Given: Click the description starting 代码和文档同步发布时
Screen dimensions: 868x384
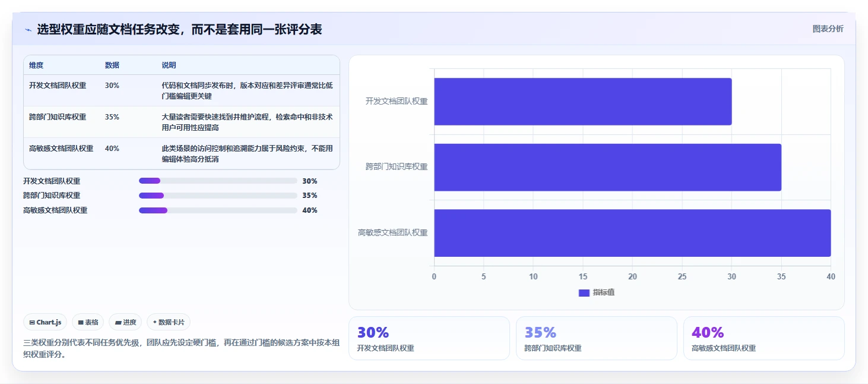Looking at the screenshot, I should 247,91.
